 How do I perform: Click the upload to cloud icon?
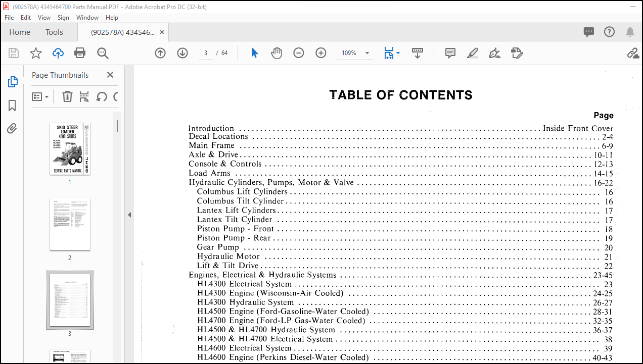coord(58,53)
